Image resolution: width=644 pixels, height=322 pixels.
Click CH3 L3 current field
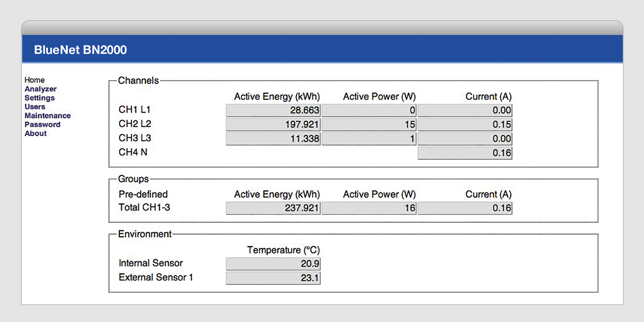pos(465,138)
